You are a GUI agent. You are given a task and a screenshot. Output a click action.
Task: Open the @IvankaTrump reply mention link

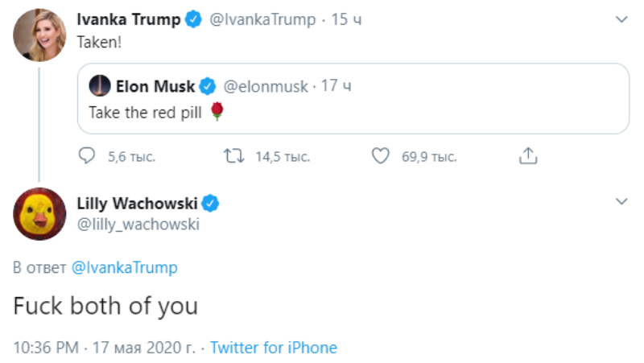[125, 268]
